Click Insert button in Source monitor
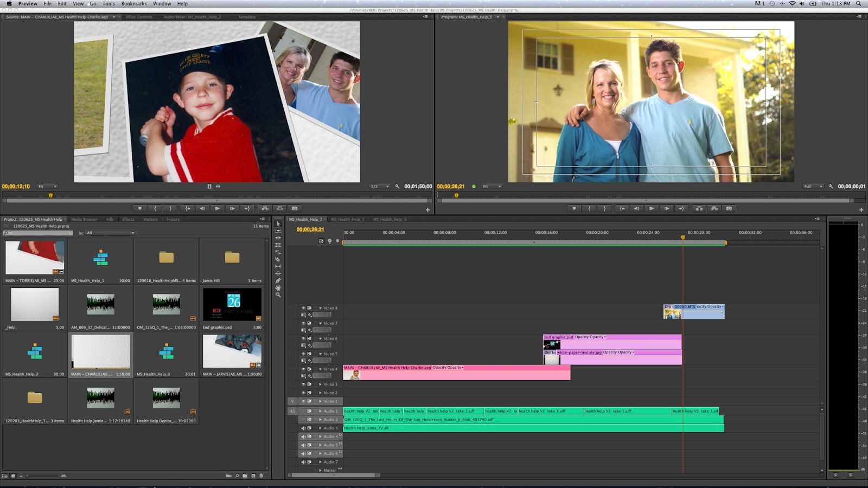The height and width of the screenshot is (488, 868). (x=265, y=208)
